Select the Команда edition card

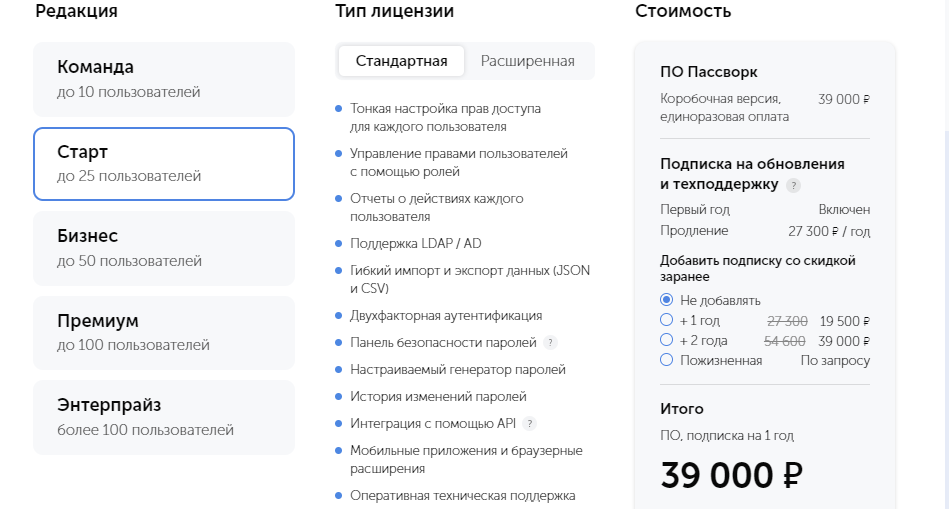coord(164,79)
